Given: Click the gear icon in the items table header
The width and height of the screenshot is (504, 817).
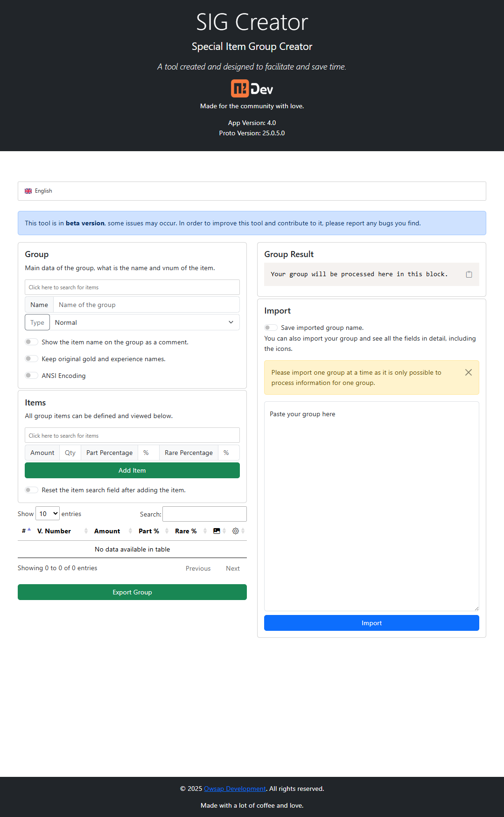Looking at the screenshot, I should 235,531.
